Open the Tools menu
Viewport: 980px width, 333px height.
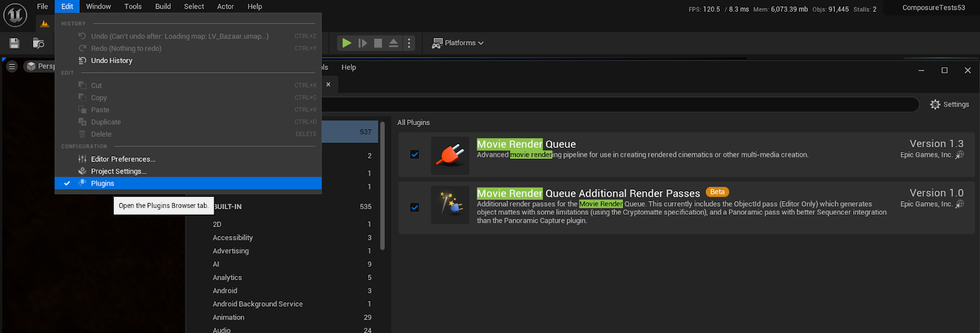point(133,7)
